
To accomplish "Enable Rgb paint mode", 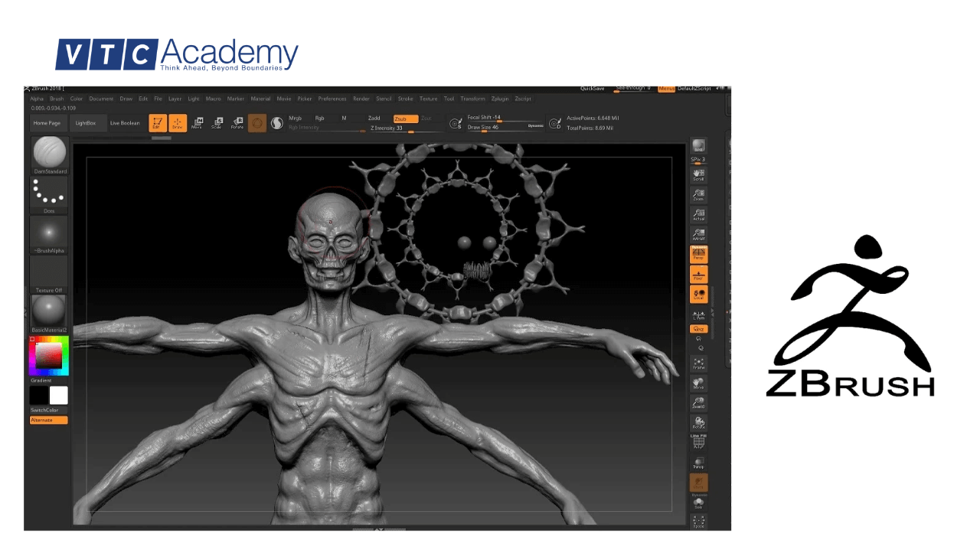I will click(x=320, y=119).
